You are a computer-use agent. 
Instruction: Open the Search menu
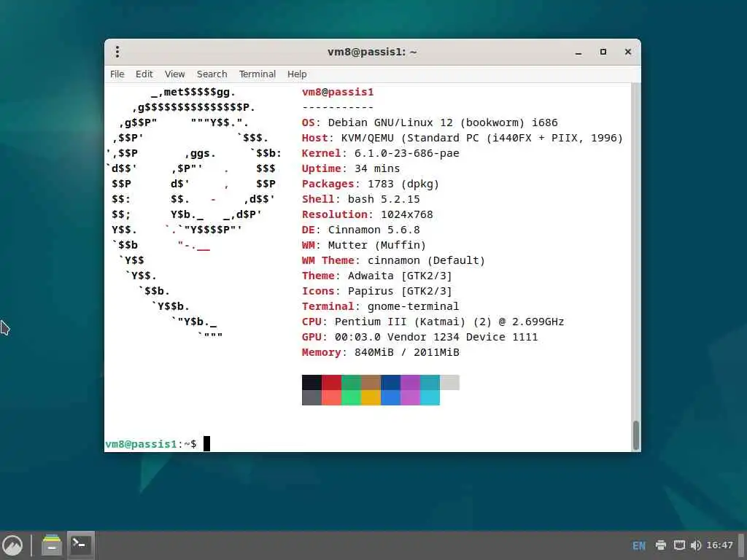(x=212, y=74)
